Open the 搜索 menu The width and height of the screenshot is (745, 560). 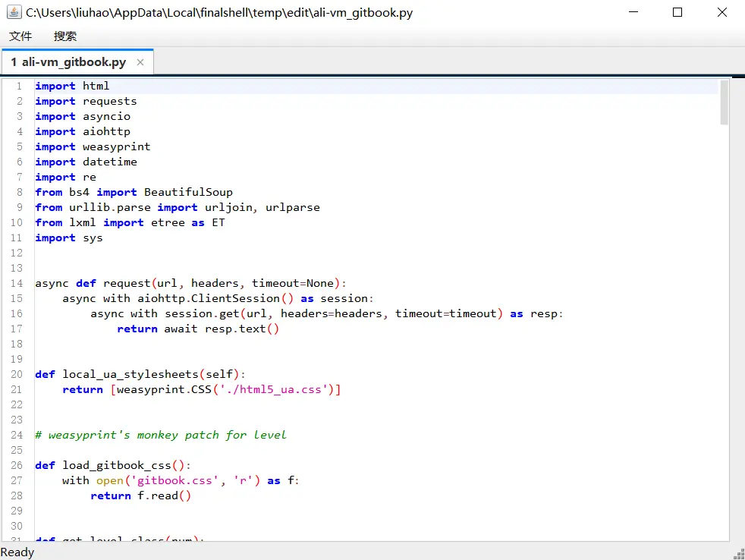coord(65,36)
